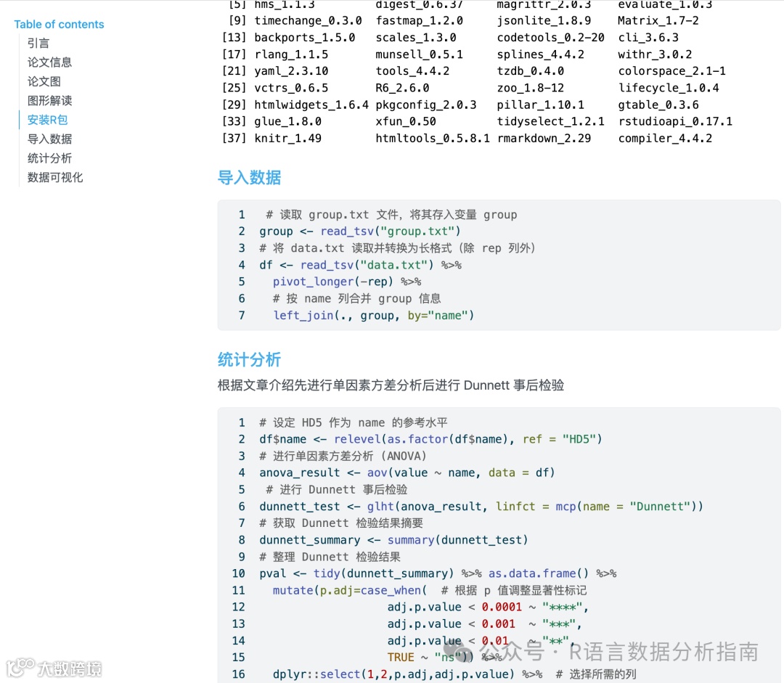This screenshot has height=683, width=784.
Task: Open the highlighted 安装R包 contents entry
Action: (47, 120)
